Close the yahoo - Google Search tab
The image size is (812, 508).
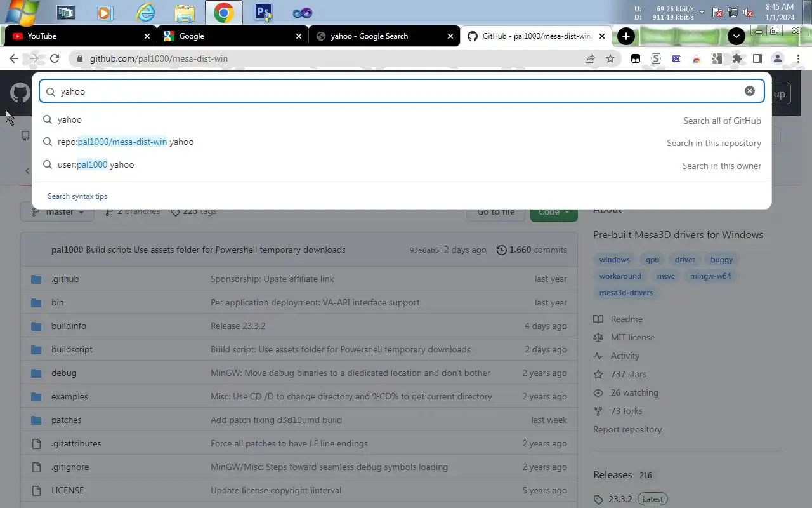450,36
